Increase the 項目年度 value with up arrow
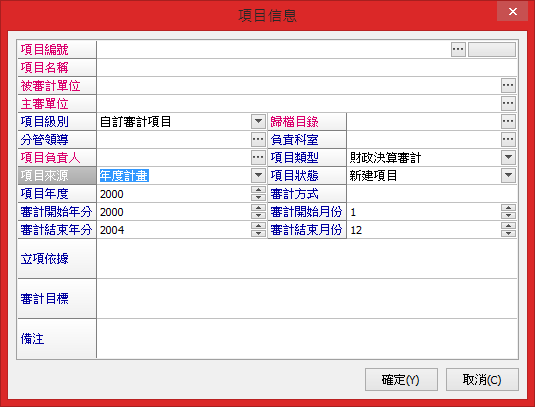 click(x=258, y=190)
